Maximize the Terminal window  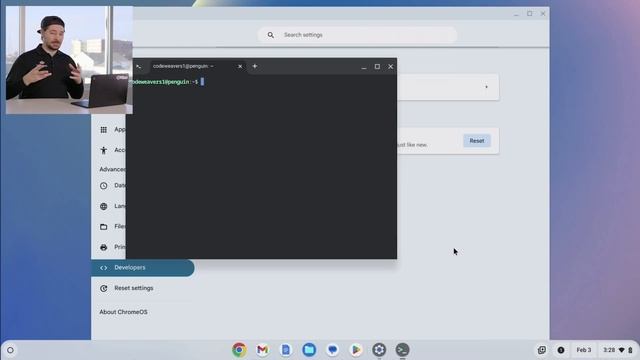point(377,67)
